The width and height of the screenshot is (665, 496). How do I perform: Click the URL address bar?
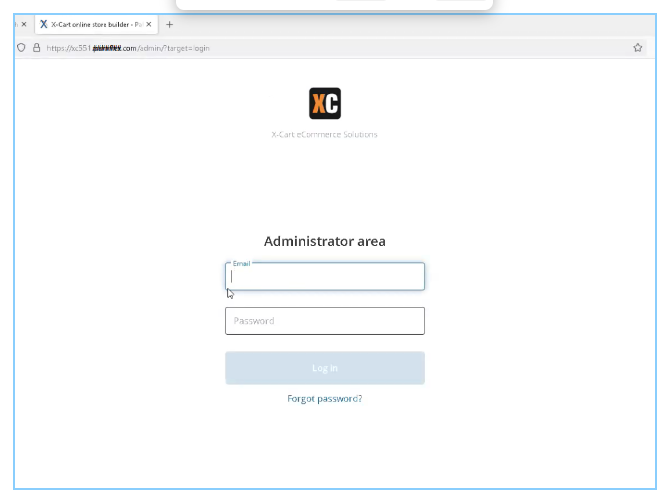pos(331,48)
